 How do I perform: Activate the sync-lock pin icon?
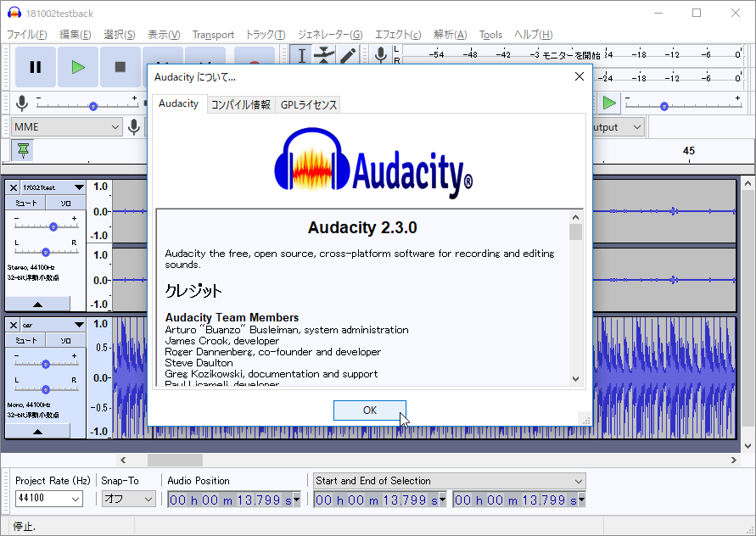(20, 150)
